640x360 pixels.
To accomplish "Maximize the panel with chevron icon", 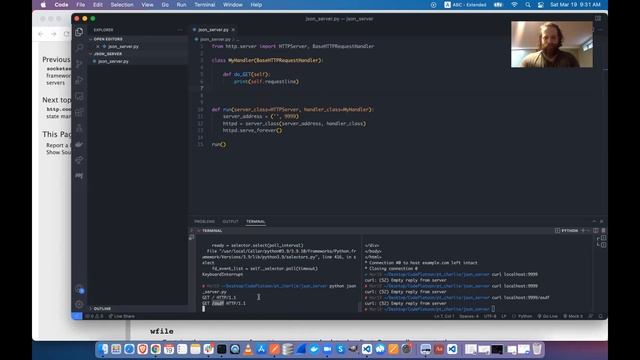I will click(x=594, y=222).
